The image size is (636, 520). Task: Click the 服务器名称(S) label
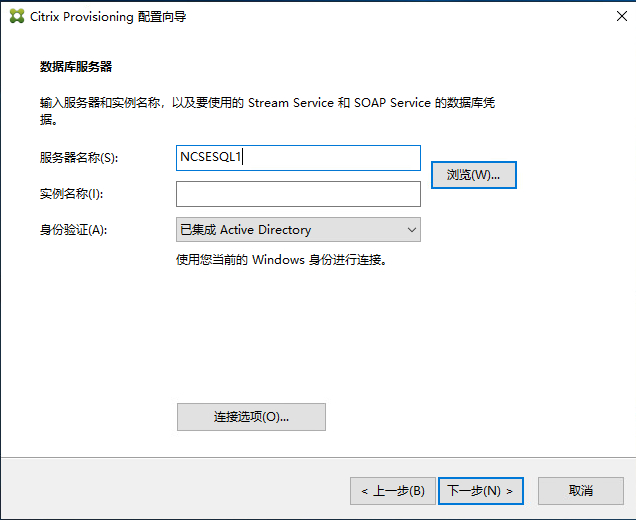tap(79, 158)
